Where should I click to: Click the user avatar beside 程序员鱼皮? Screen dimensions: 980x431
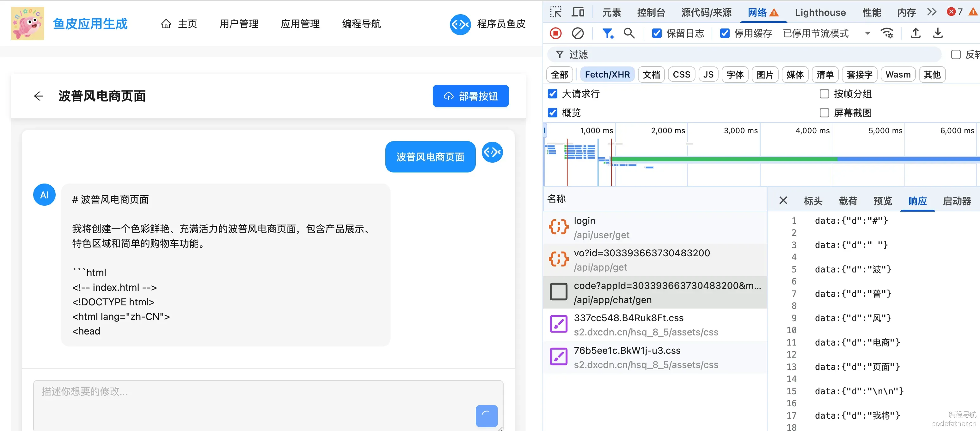point(460,24)
